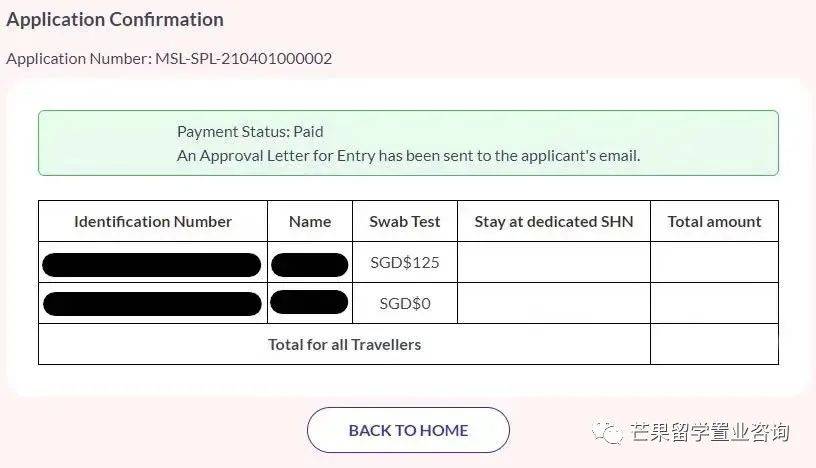Screen dimensions: 816x468
Task: Click the Stay at dedicated SHN header
Action: tap(554, 221)
